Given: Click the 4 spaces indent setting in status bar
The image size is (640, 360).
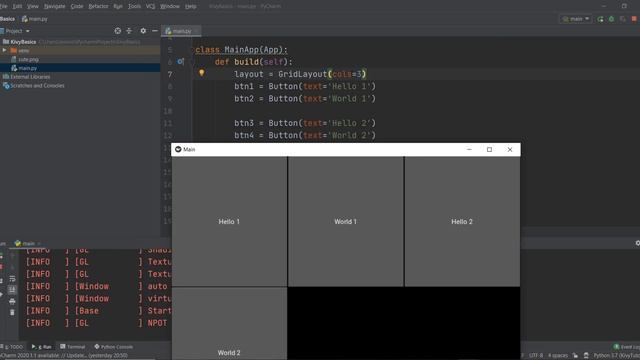Looking at the screenshot, I should click(558, 356).
